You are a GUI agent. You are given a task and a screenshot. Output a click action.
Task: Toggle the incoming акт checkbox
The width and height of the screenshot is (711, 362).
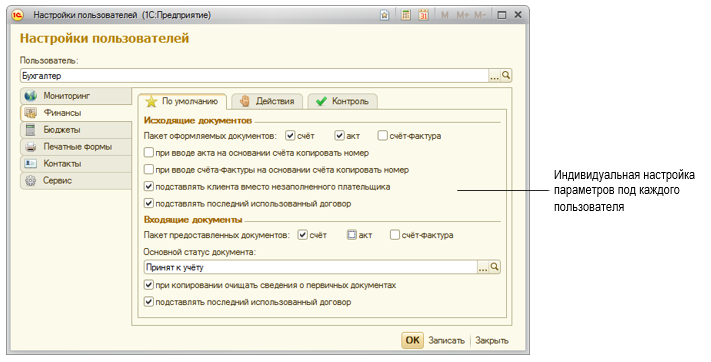[352, 235]
